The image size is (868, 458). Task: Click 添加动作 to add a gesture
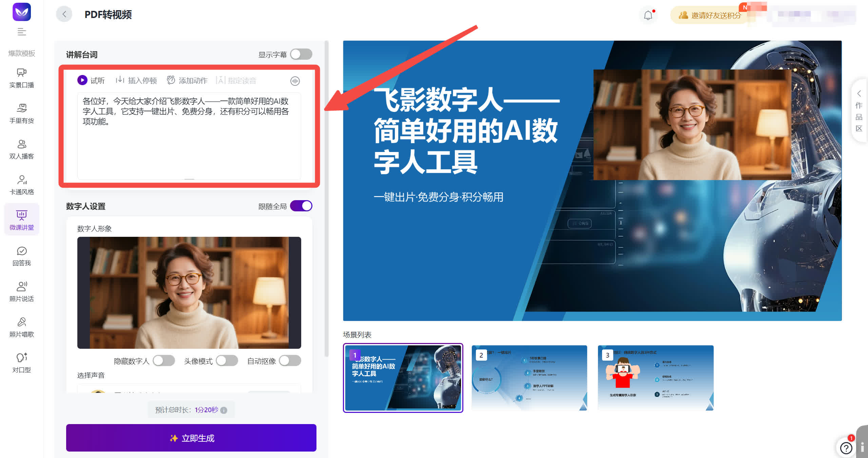coord(187,80)
